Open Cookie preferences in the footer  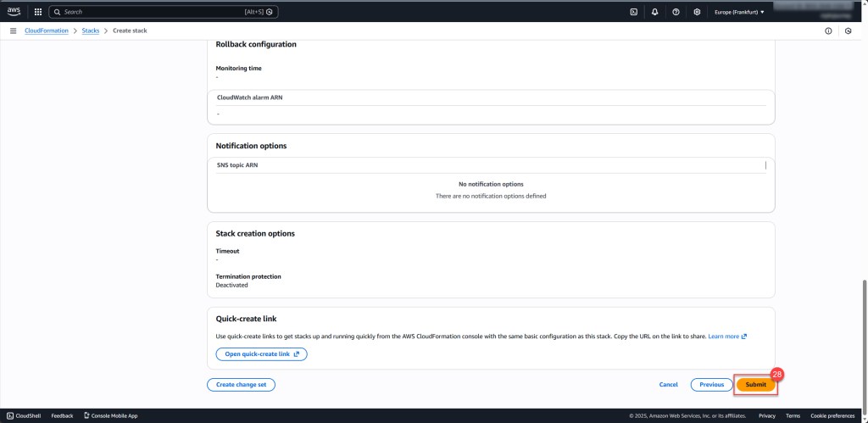[832, 416]
